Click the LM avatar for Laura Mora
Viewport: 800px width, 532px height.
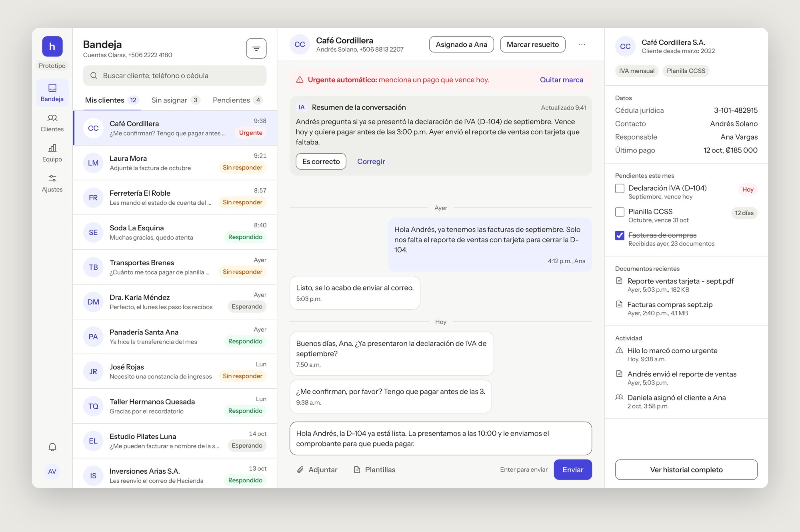pos(93,163)
